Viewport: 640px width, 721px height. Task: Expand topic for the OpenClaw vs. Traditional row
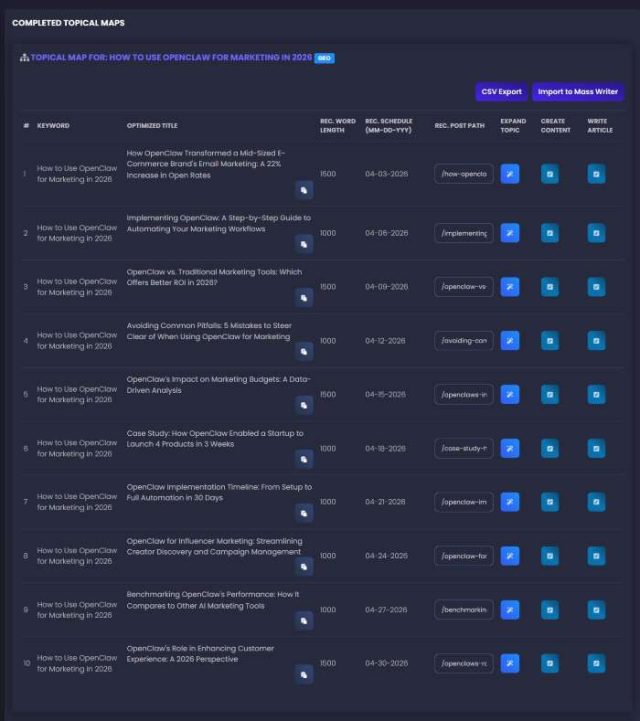click(510, 287)
